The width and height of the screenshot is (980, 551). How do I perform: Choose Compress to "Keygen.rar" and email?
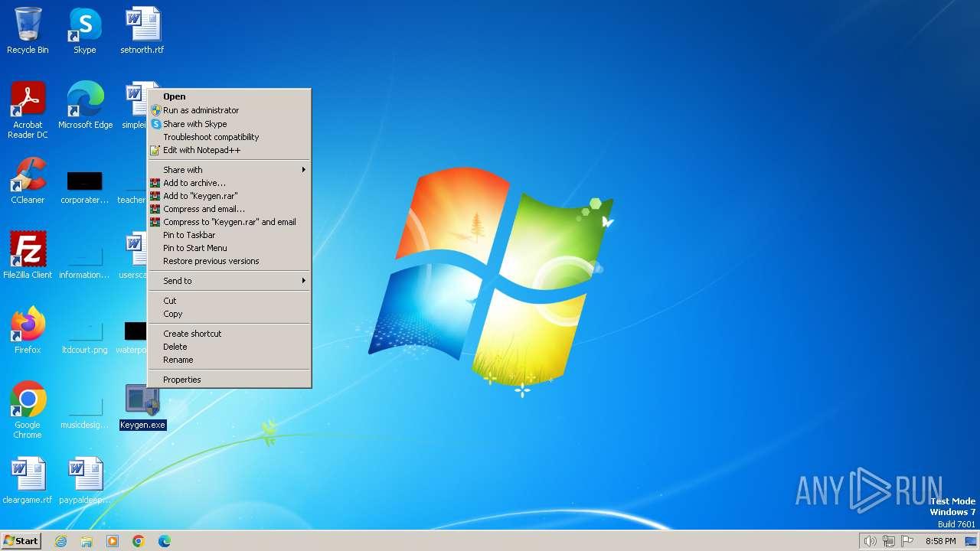[x=230, y=222]
